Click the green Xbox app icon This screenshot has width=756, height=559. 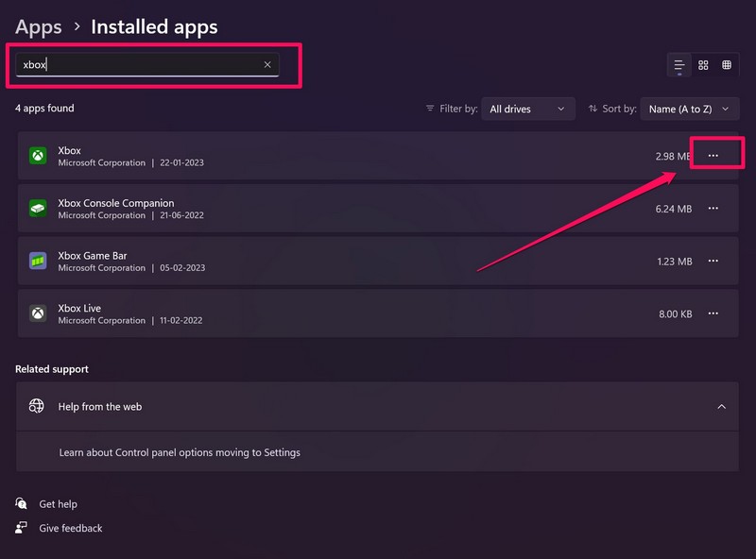coord(38,156)
